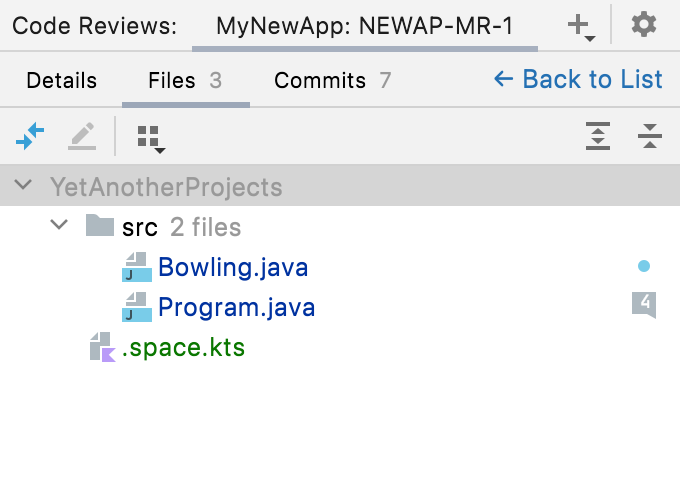
Task: Collapse the src folder
Action: 58,227
